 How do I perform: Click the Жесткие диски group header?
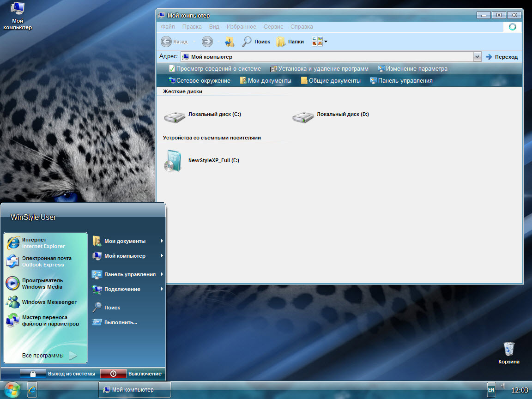click(x=182, y=91)
